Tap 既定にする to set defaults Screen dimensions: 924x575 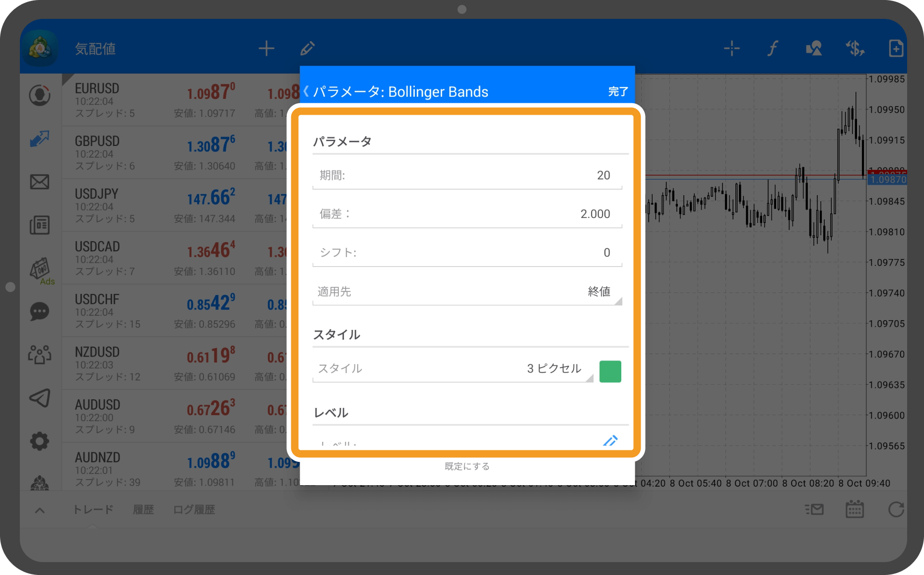click(x=467, y=466)
